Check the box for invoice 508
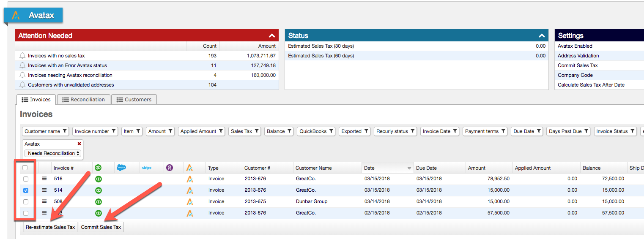The height and width of the screenshot is (239, 644). 25,202
